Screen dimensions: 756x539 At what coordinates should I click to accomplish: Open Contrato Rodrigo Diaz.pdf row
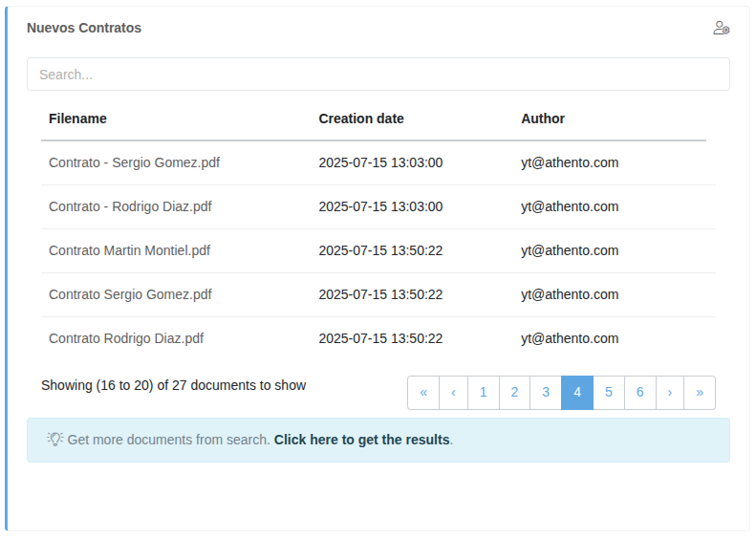point(126,338)
